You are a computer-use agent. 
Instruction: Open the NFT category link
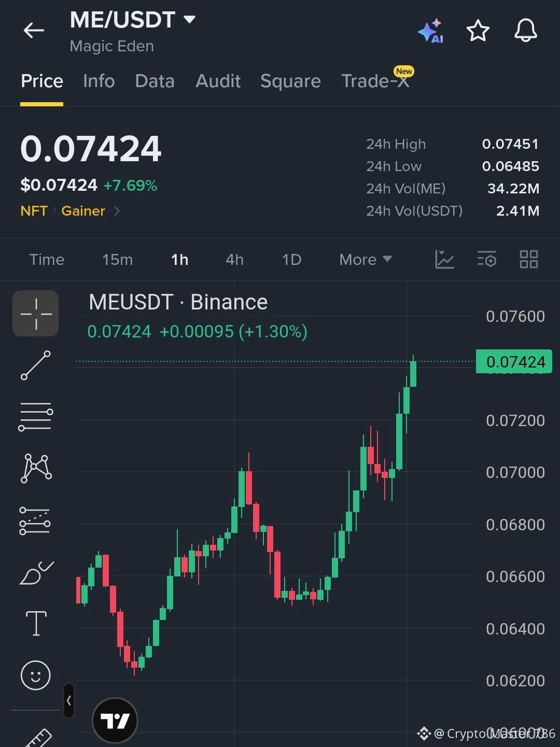coord(34,211)
